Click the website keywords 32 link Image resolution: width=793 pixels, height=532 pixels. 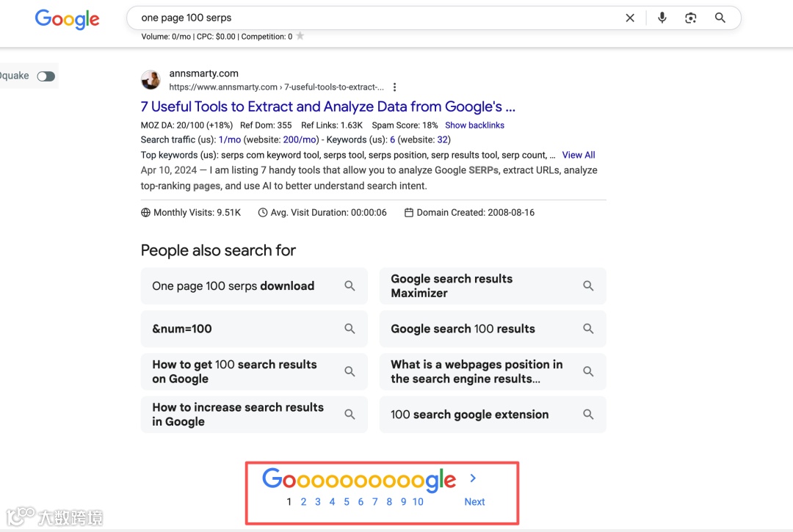click(x=442, y=140)
